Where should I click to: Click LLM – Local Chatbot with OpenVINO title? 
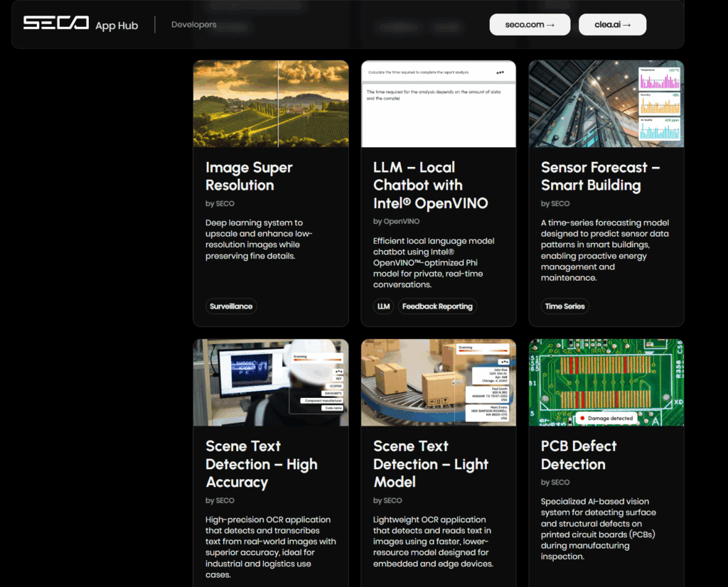430,185
